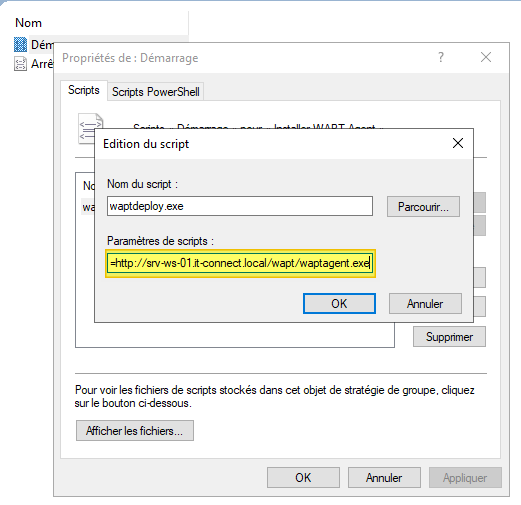Select the Arrêt script icon
The image size is (521, 505).
click(x=20, y=64)
